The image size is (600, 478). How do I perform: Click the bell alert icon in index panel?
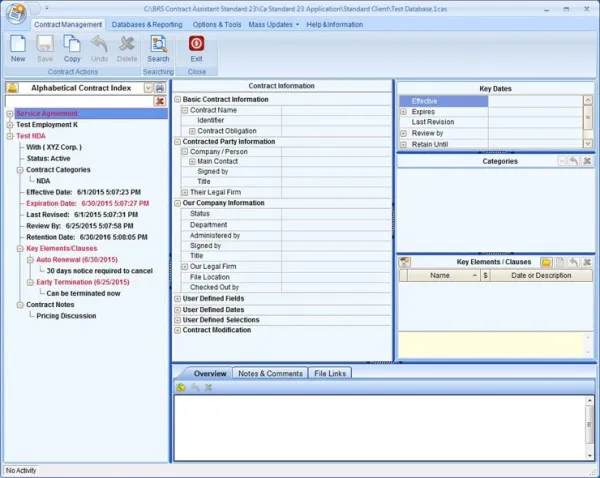click(x=12, y=88)
